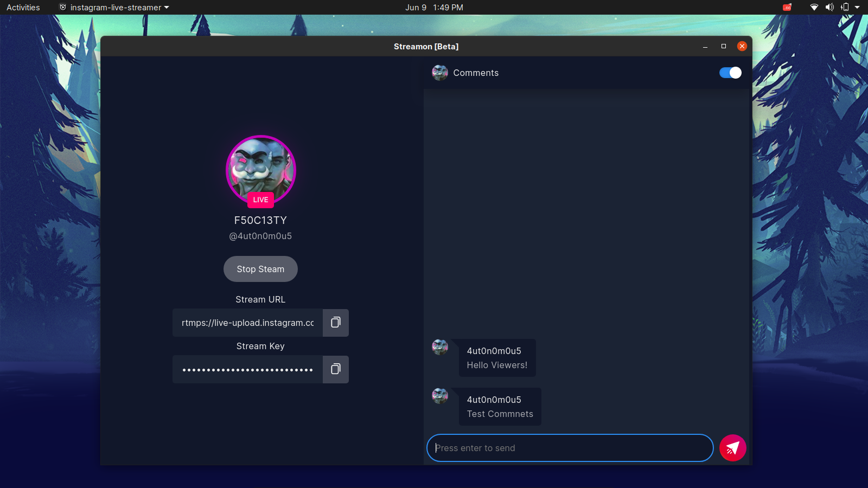Send comment with paper plane button
The image size is (868, 488).
click(x=732, y=448)
